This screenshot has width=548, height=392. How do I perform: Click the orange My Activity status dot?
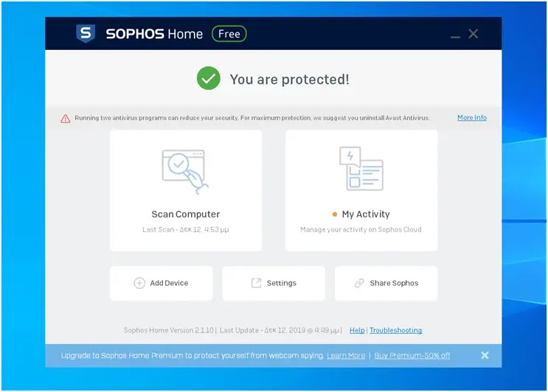334,214
